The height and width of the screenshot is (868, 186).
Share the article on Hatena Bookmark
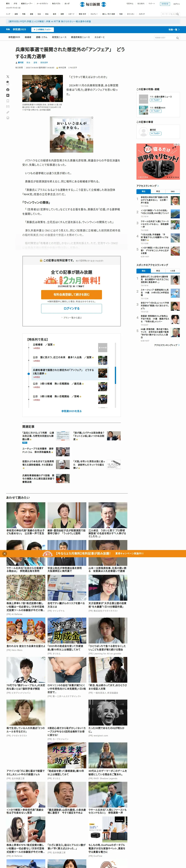tap(8, 95)
